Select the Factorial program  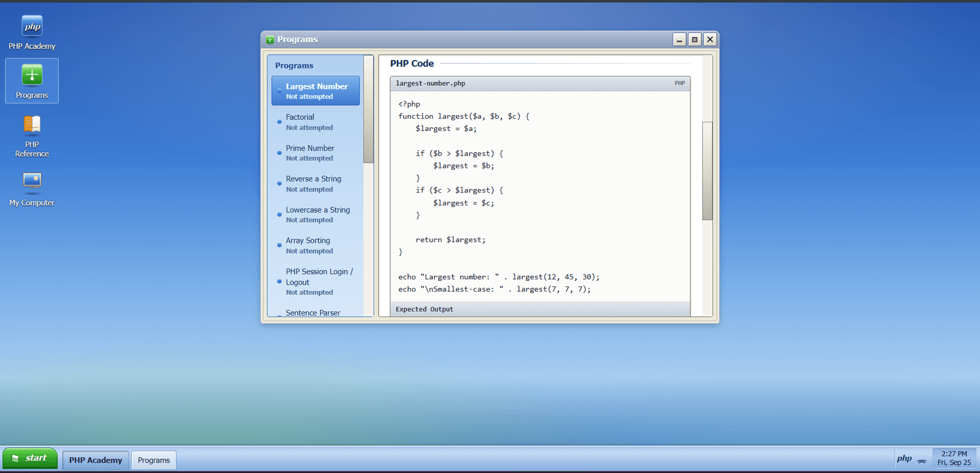click(315, 122)
